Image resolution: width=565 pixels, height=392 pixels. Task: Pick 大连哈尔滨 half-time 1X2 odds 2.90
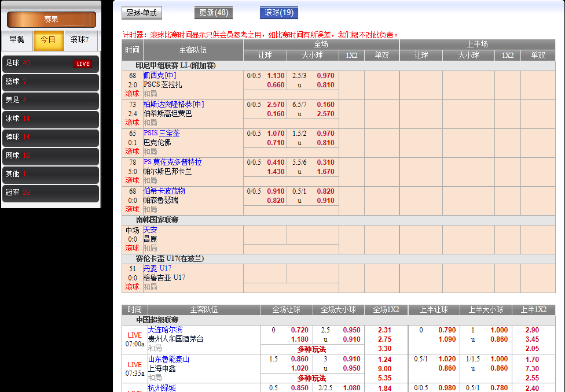tap(532, 330)
